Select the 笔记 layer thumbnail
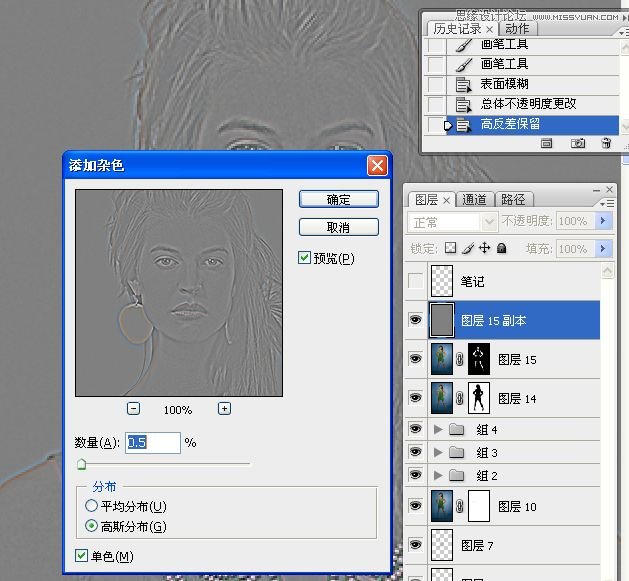The image size is (629, 581). pos(442,281)
